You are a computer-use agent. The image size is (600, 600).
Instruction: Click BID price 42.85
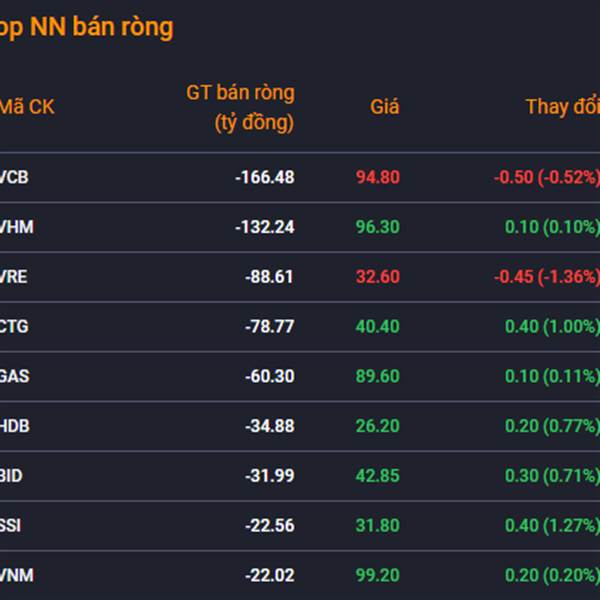click(x=378, y=476)
